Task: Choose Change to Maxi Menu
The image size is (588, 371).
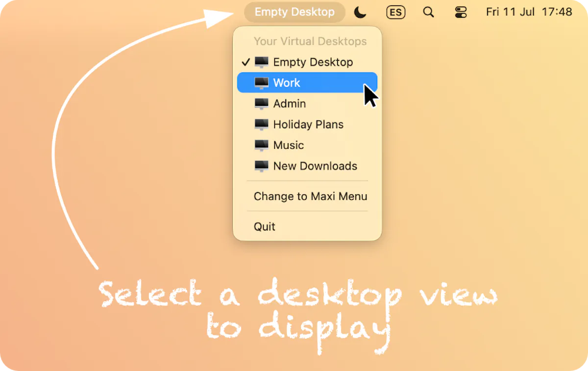Action: click(310, 196)
